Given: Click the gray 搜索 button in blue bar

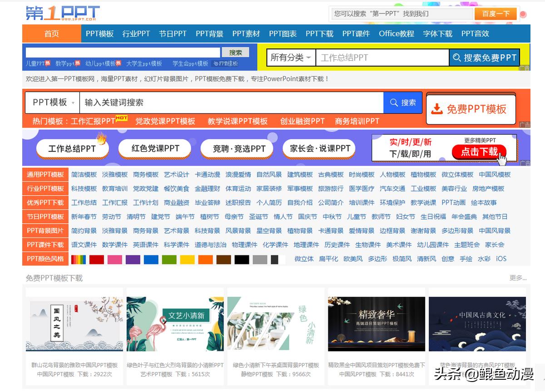Looking at the screenshot, I should point(235,53).
